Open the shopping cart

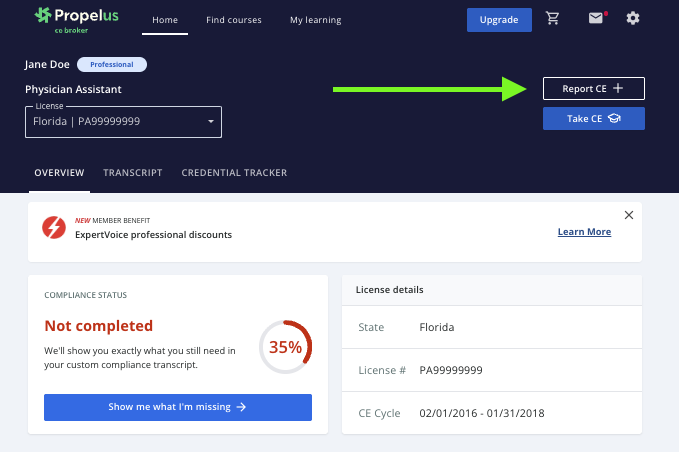pyautogui.click(x=553, y=19)
